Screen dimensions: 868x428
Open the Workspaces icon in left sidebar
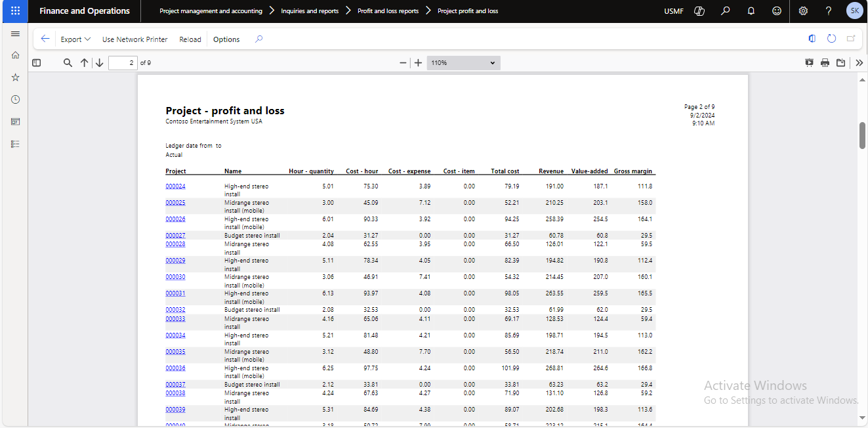pyautogui.click(x=16, y=121)
